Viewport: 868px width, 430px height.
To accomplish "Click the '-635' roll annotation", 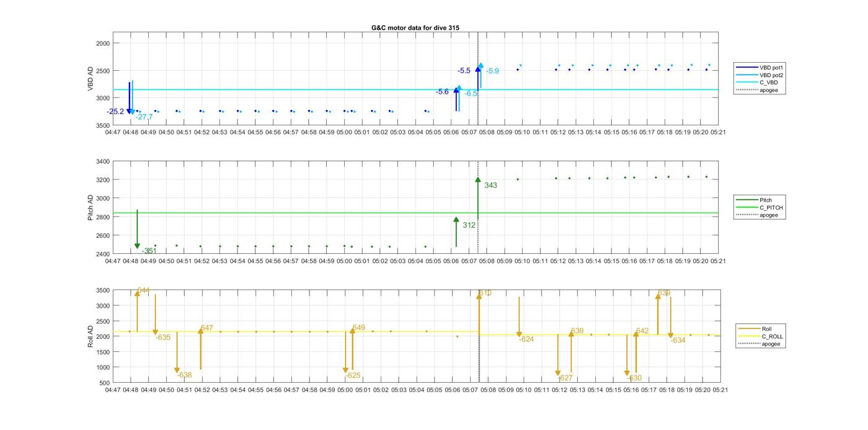I will pyautogui.click(x=163, y=338).
